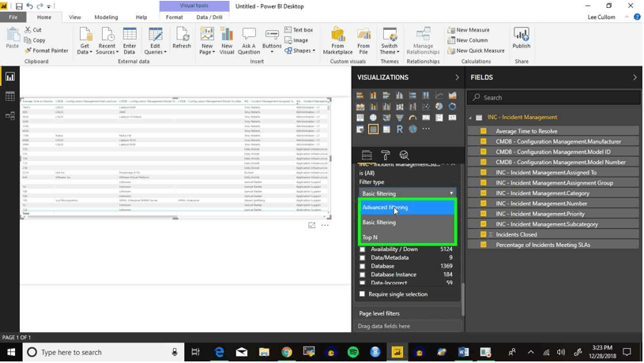Open the Edit Queries dropdown
This screenshot has height=363, width=644.
(155, 41)
